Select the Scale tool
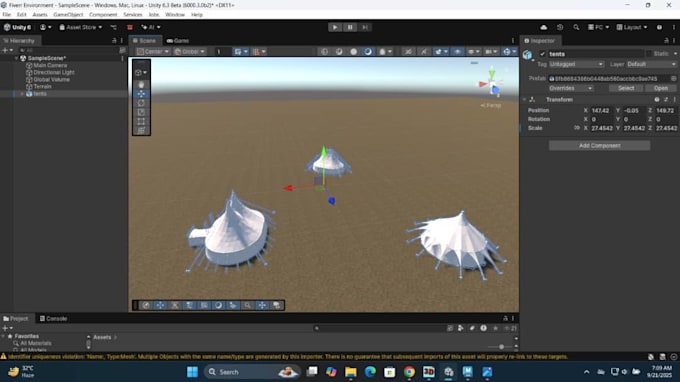The height and width of the screenshot is (382, 680). [x=141, y=112]
